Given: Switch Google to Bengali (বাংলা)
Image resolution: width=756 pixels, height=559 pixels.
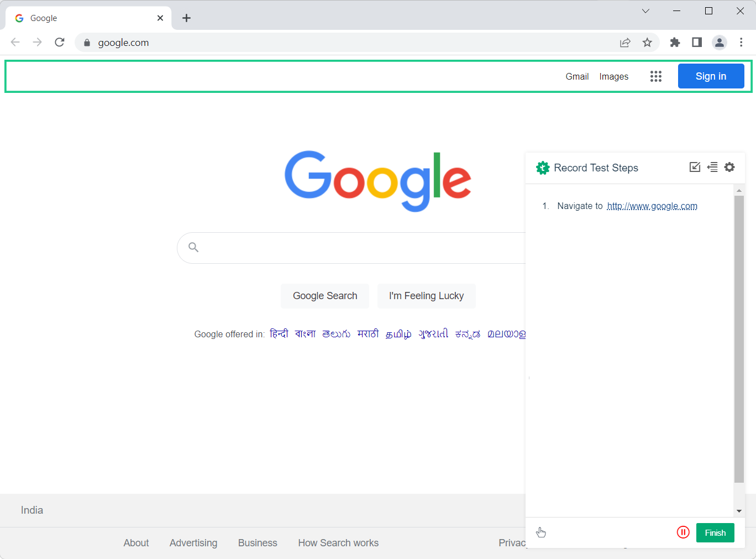Looking at the screenshot, I should tap(305, 333).
